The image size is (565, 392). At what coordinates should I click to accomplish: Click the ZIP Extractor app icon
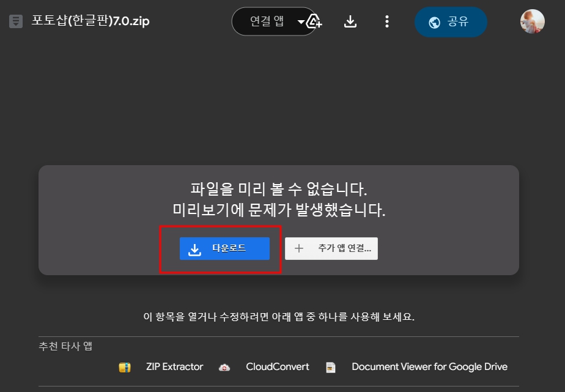(124, 367)
